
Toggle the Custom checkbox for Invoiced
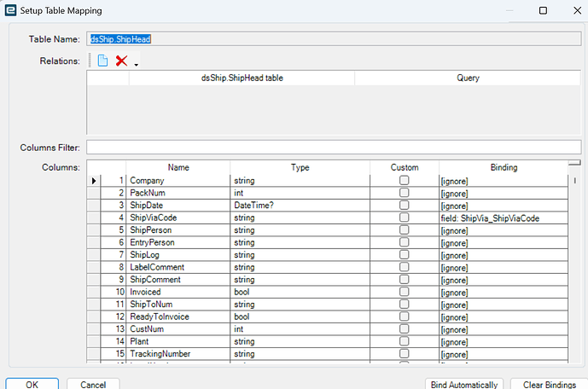[404, 292]
